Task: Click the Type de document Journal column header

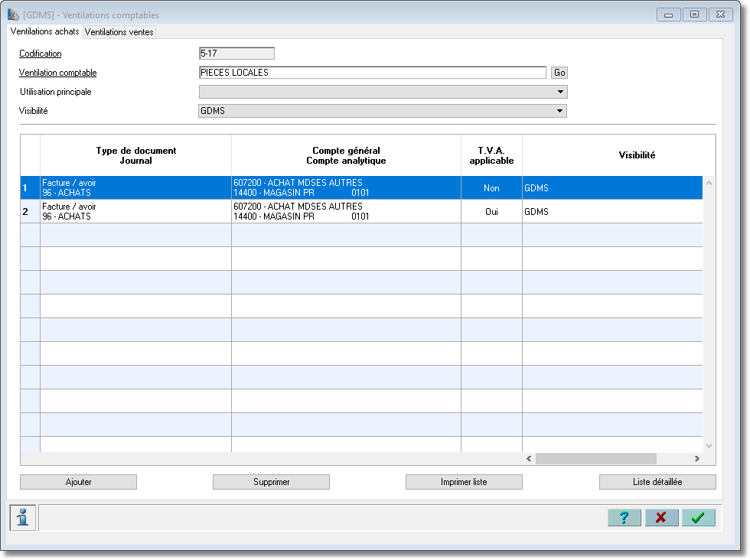Action: (x=136, y=155)
